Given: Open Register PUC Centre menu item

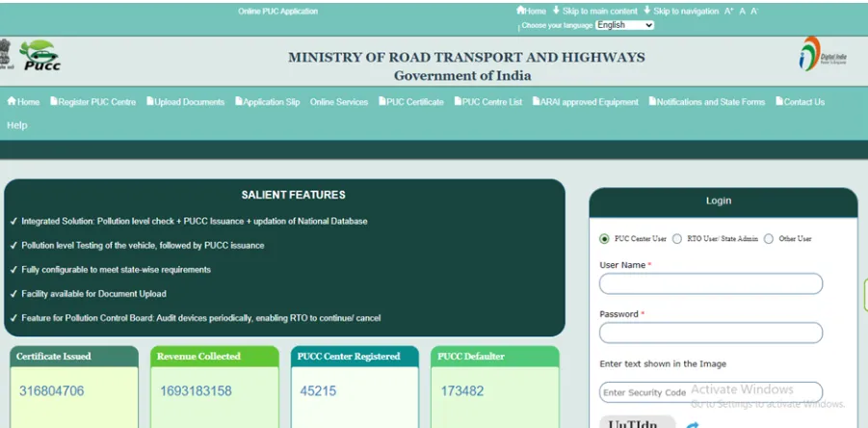Looking at the screenshot, I should point(92,102).
